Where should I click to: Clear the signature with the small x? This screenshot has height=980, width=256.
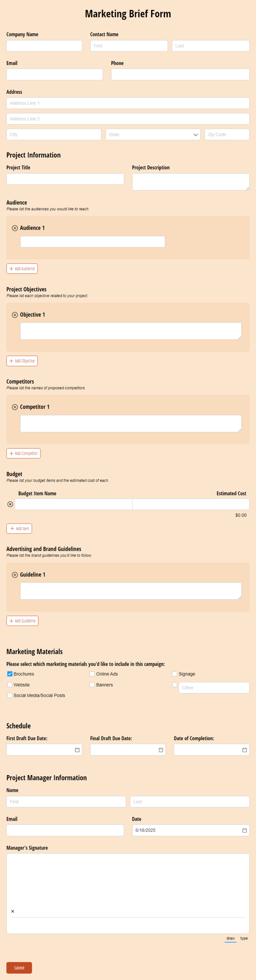tap(13, 911)
